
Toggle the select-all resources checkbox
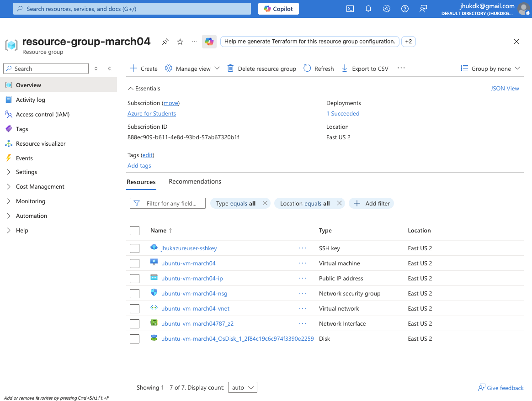point(134,231)
